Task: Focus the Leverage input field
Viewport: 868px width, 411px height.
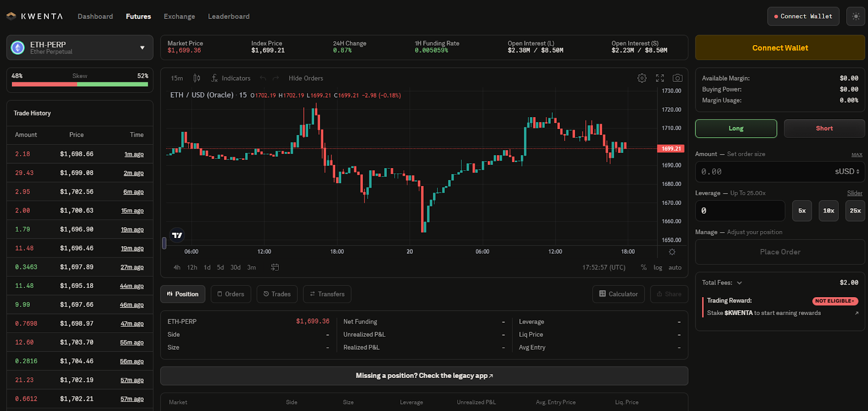Action: click(x=740, y=210)
